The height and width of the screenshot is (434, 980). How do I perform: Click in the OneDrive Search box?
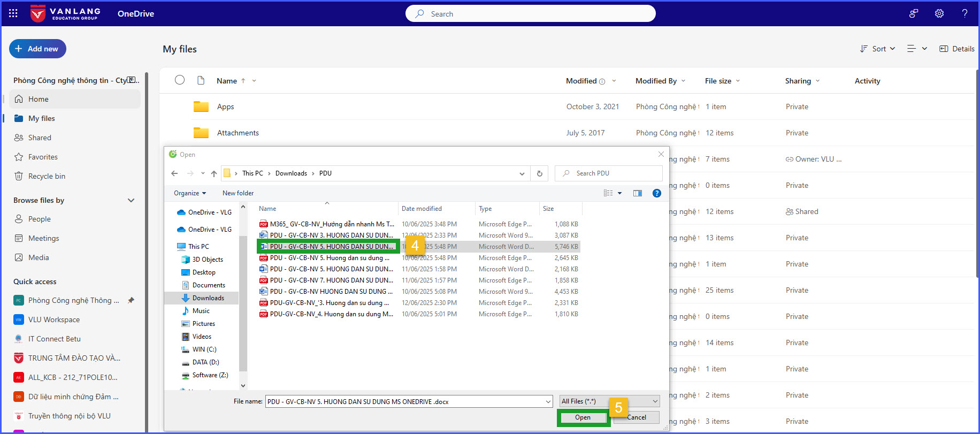pyautogui.click(x=531, y=13)
